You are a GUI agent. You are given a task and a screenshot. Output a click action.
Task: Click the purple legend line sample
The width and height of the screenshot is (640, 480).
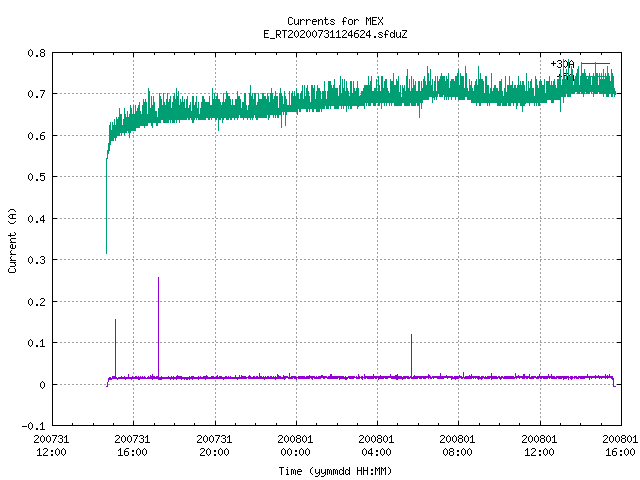(x=596, y=64)
